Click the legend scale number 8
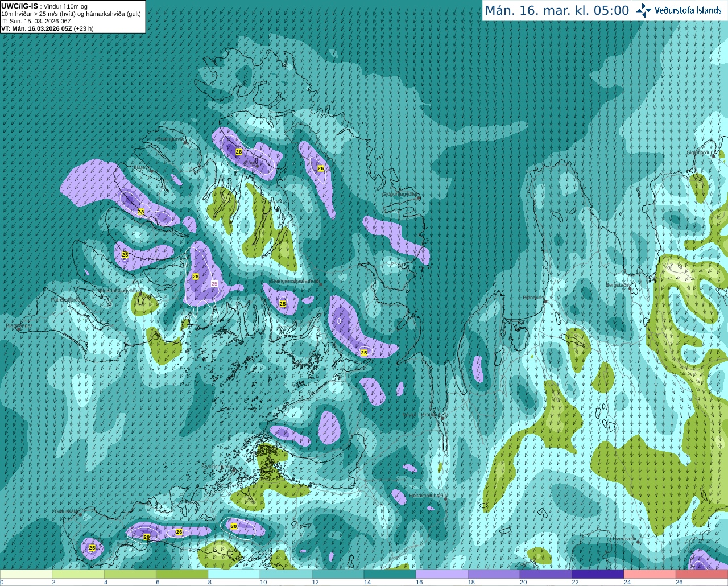The width and height of the screenshot is (728, 586). tap(210, 582)
